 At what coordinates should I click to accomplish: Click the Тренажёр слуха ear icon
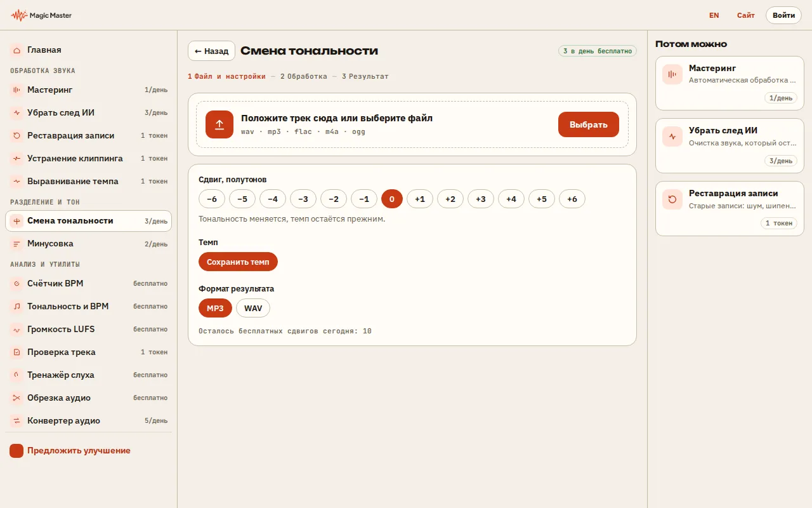coord(16,375)
